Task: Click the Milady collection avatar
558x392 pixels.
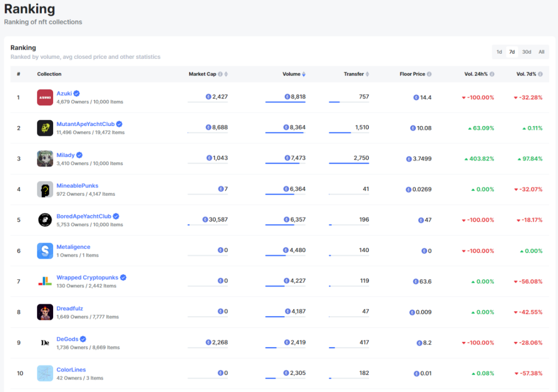Action: [x=45, y=159]
